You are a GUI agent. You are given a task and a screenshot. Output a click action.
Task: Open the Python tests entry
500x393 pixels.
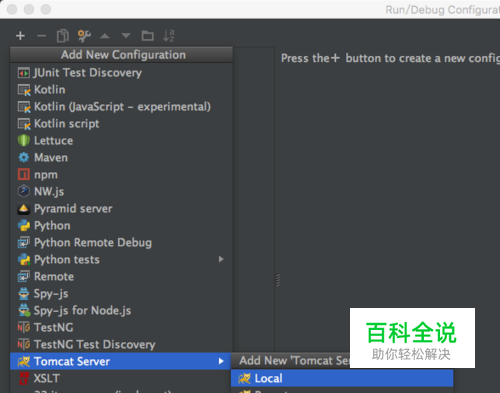[121, 260]
